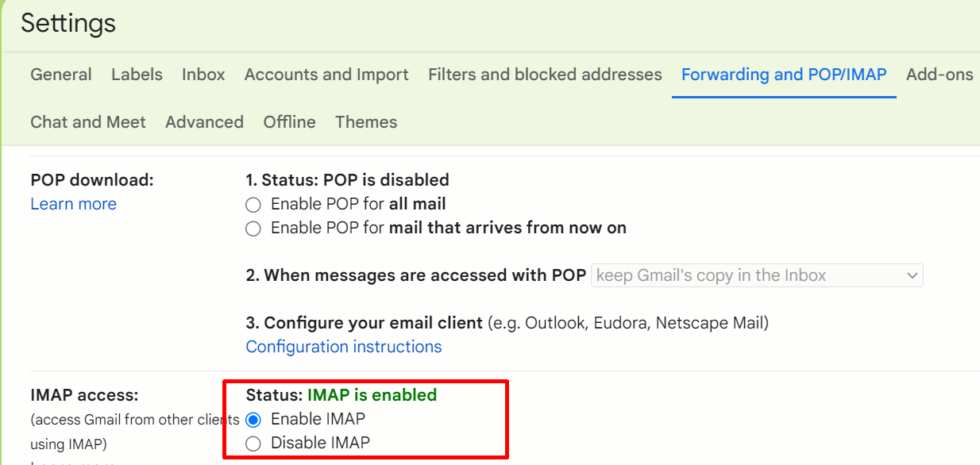Open the Advanced settings tab

click(x=204, y=121)
